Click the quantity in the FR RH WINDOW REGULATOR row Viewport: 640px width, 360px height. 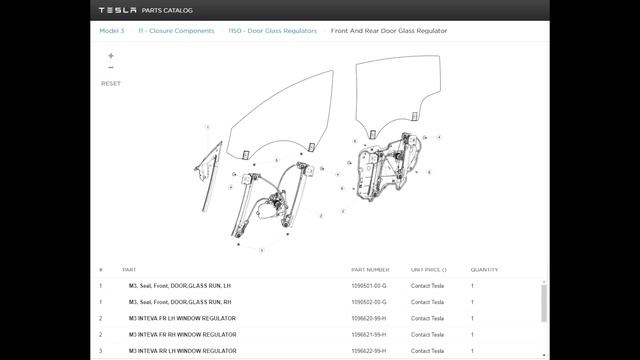coord(472,335)
